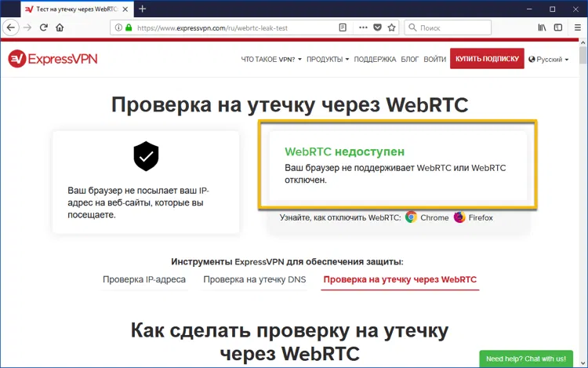Select Проверка на утечку через WebRTC tab
The width and height of the screenshot is (588, 368).
tap(400, 279)
